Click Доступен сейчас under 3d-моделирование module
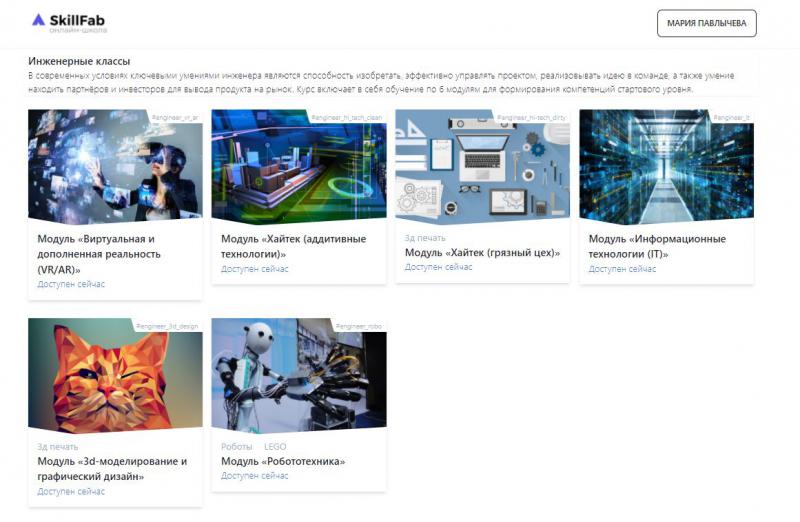Image resolution: width=800 pixels, height=522 pixels. [71, 491]
